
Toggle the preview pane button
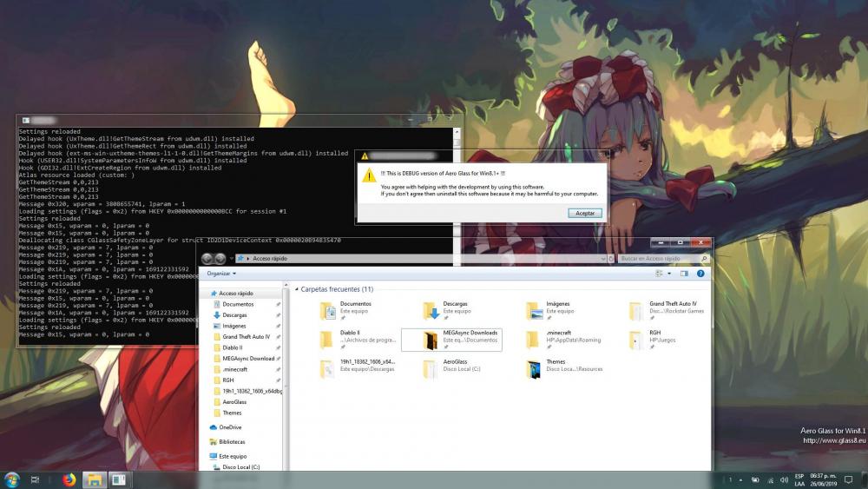point(684,274)
